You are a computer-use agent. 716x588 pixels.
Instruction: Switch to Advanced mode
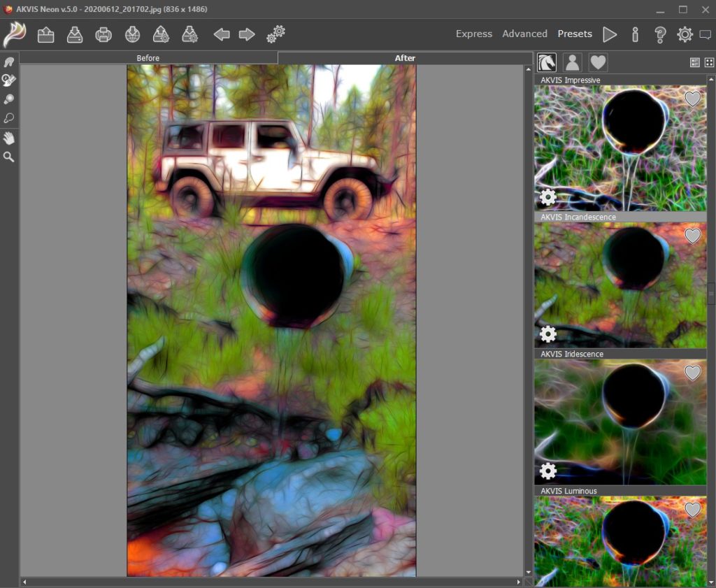[x=524, y=34]
